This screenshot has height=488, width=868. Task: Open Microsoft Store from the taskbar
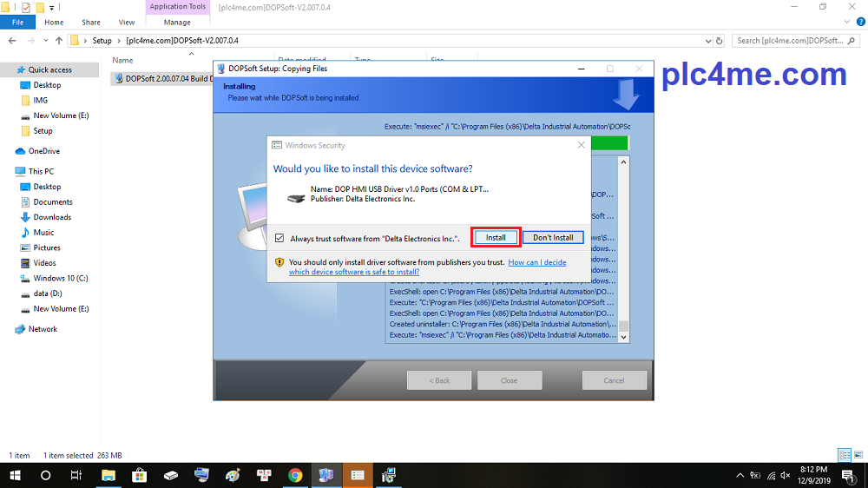139,475
